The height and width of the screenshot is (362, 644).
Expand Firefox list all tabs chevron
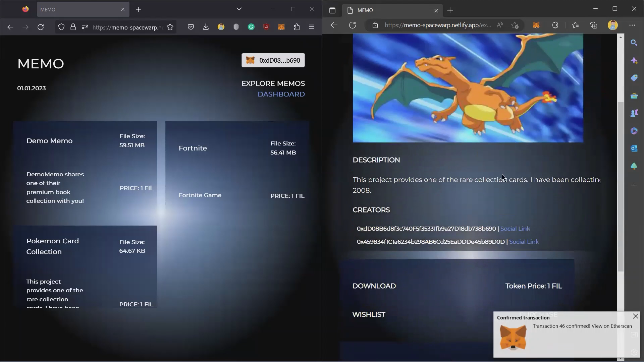(x=239, y=9)
